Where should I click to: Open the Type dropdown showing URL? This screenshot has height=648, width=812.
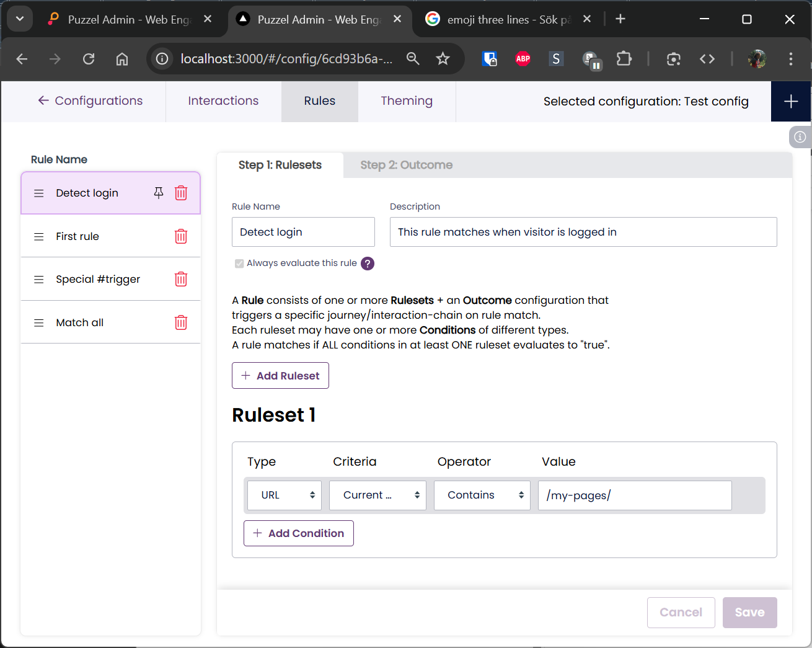tap(285, 495)
